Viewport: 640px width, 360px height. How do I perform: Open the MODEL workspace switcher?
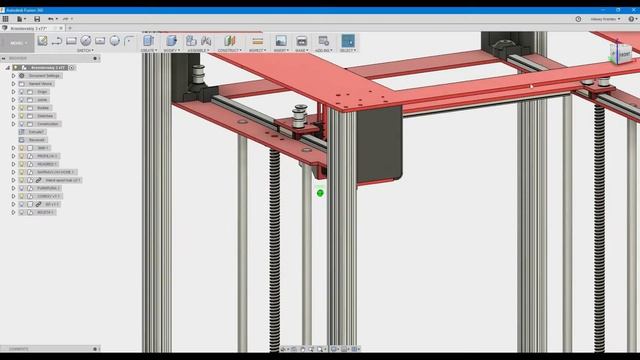pyautogui.click(x=17, y=43)
